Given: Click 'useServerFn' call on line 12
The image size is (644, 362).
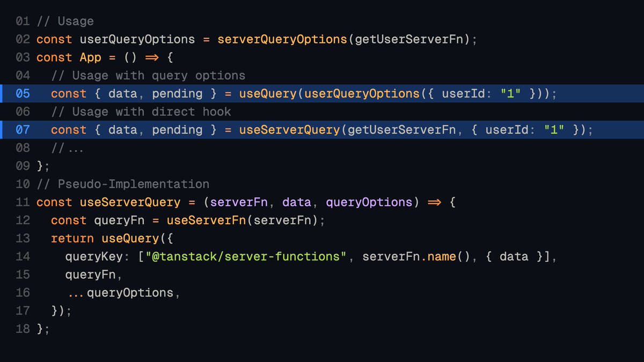Looking at the screenshot, I should click(x=206, y=220).
